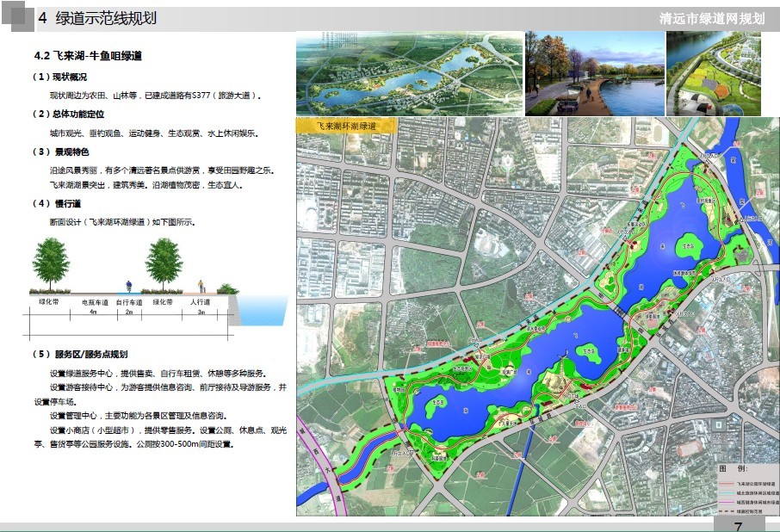780x532 pixels.
Task: Click the magenta line legend symbol
Action: (727, 502)
